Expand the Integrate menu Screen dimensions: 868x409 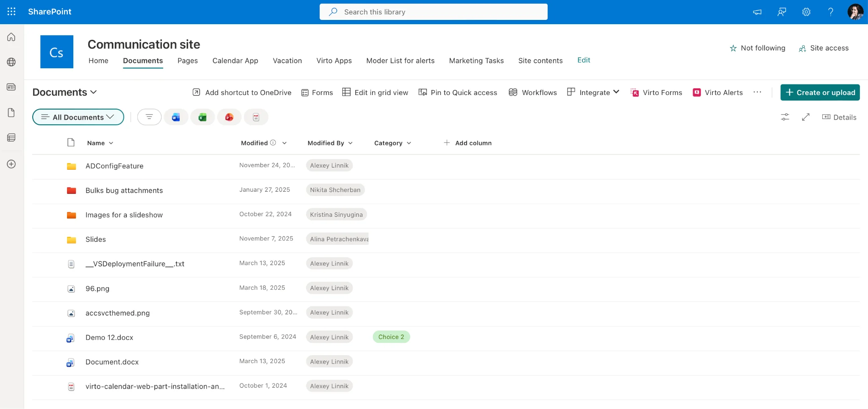593,92
